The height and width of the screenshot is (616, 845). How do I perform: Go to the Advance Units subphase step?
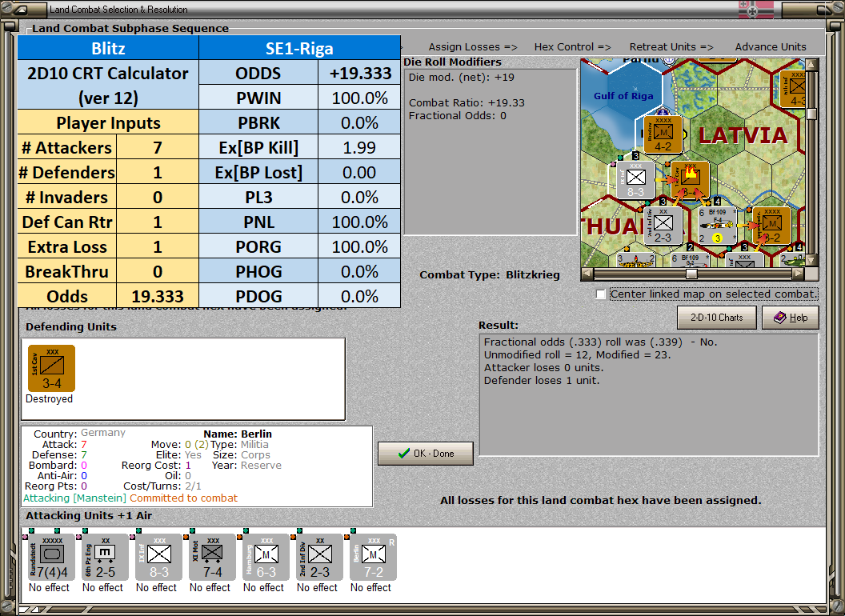(771, 47)
